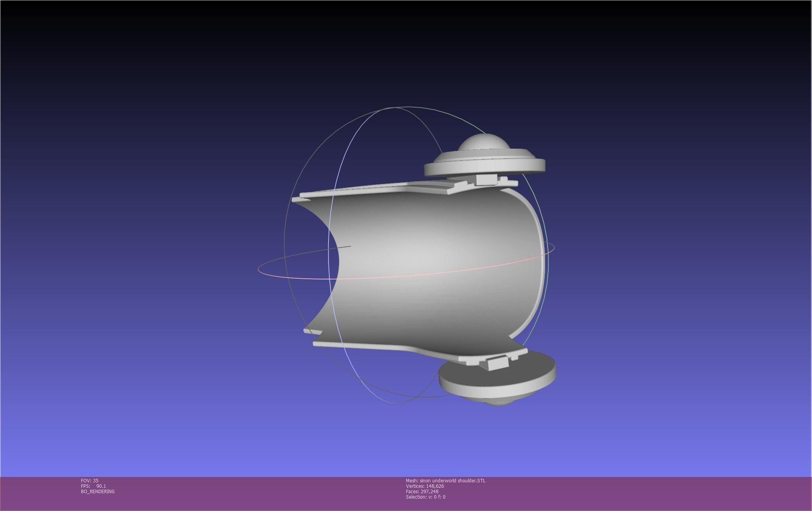Click the lower rectangular clip connector
The width and height of the screenshot is (812, 511).
coord(498,363)
